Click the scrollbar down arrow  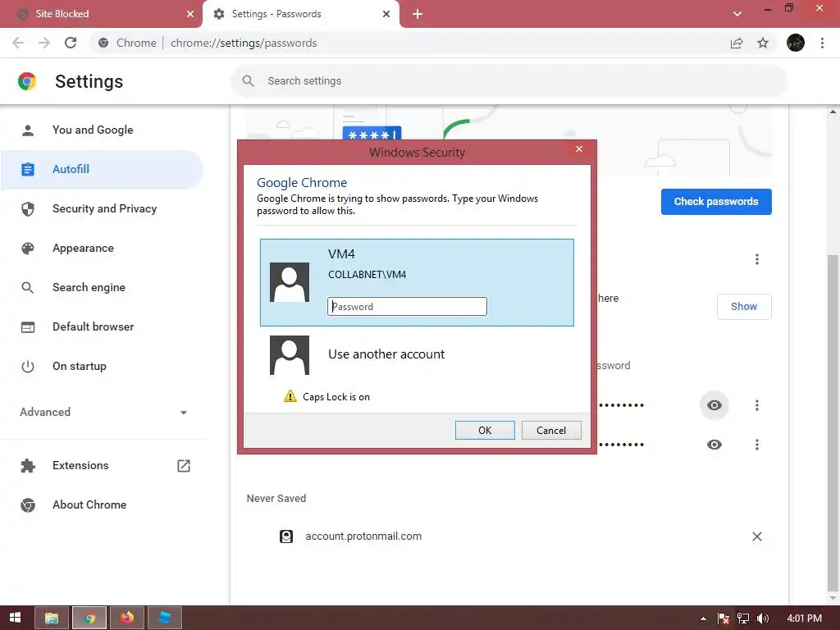(x=833, y=598)
